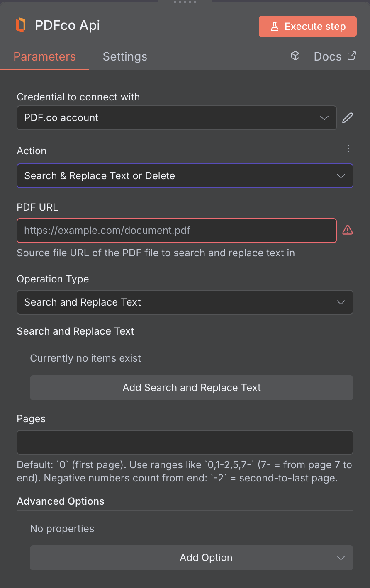This screenshot has width=370, height=588.
Task: Click Add Search and Replace Text
Action: pos(191,388)
